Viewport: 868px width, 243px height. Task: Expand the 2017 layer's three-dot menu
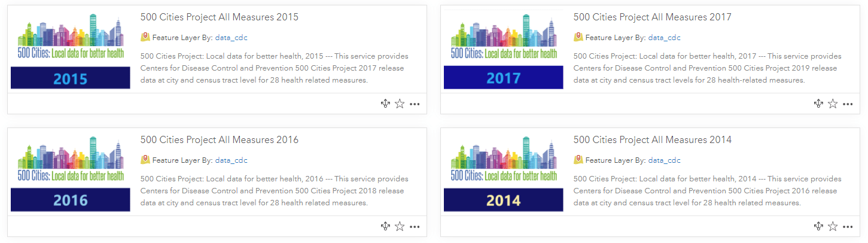click(x=848, y=104)
